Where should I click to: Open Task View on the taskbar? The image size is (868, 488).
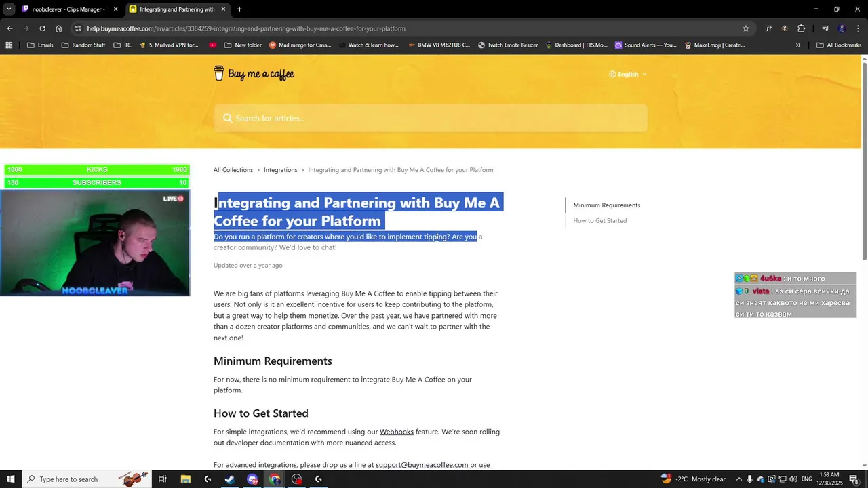click(163, 479)
